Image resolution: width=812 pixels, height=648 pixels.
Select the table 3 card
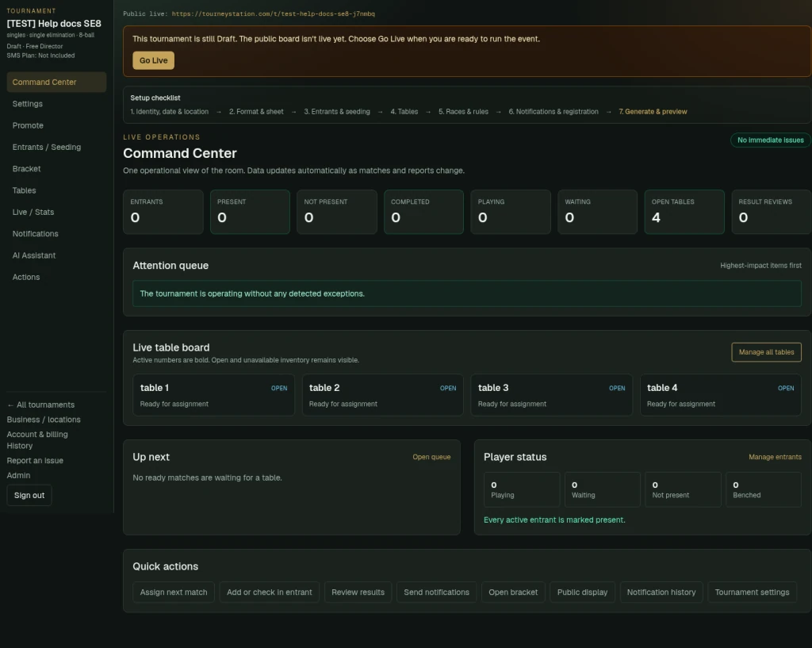coord(552,395)
